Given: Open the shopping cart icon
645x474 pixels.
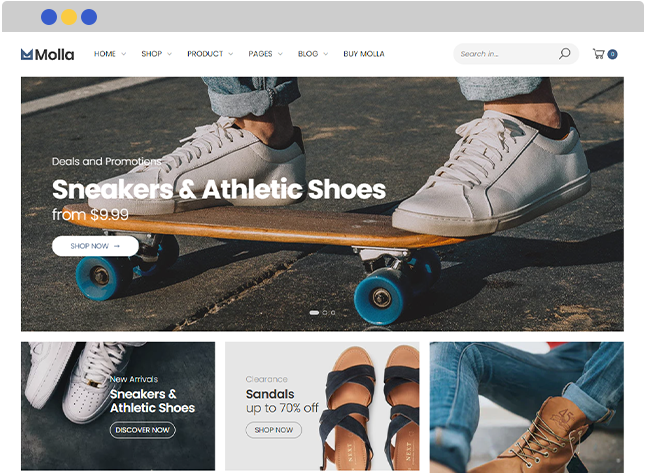Looking at the screenshot, I should pyautogui.click(x=599, y=53).
